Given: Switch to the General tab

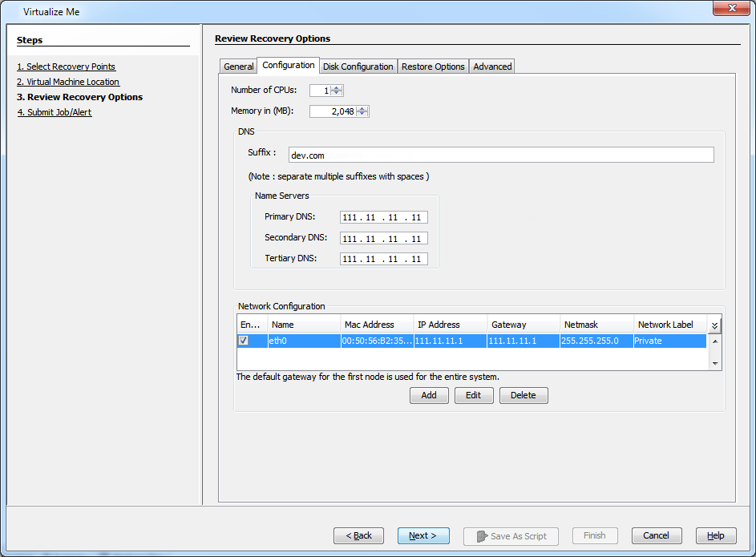Looking at the screenshot, I should click(239, 67).
